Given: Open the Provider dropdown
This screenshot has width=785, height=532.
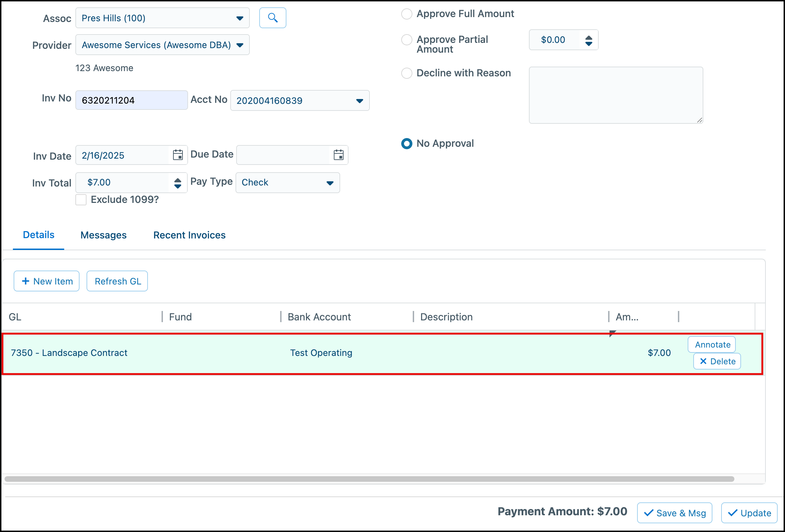Looking at the screenshot, I should [240, 45].
